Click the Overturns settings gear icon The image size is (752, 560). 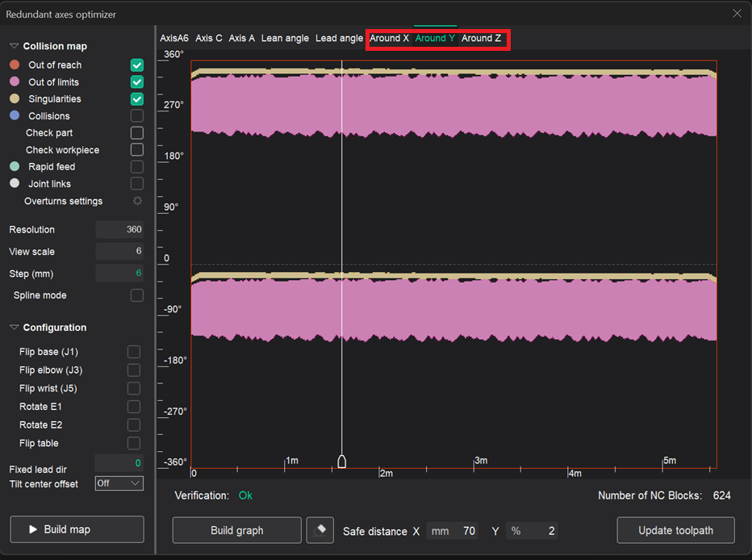pos(137,201)
